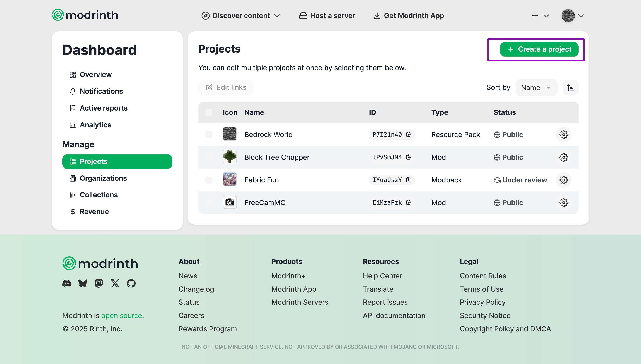Viewport: 641px width, 364px height.
Task: Click the footer Modrinth logo
Action: (100, 263)
